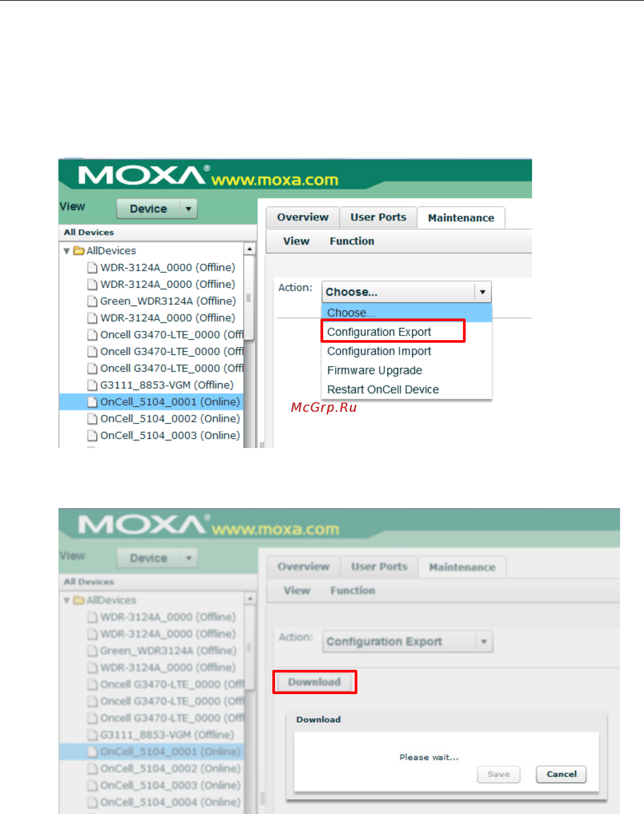Click the AllDevices folder icon in the dimmed screenshot
Viewport: 644px width, 814px height.
[78, 600]
